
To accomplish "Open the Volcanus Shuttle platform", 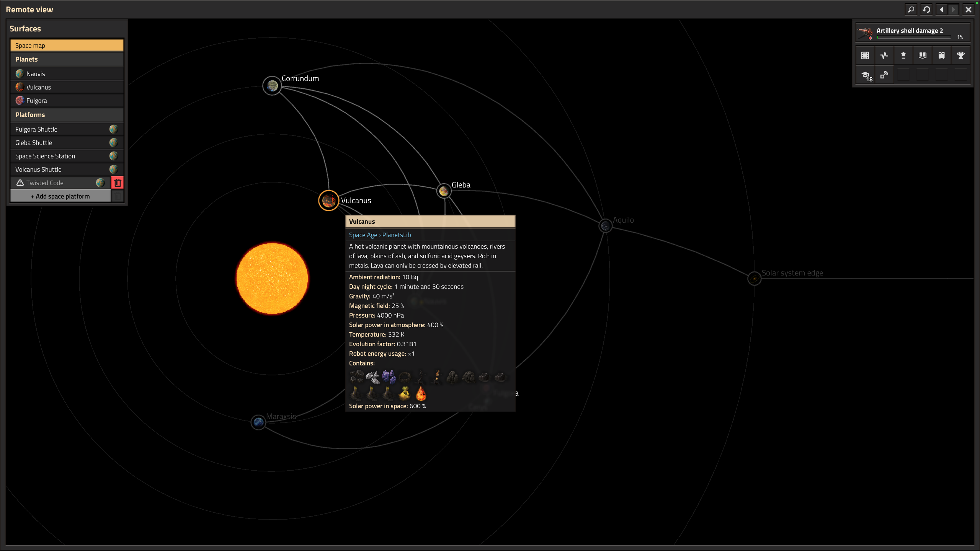I will [x=67, y=170].
